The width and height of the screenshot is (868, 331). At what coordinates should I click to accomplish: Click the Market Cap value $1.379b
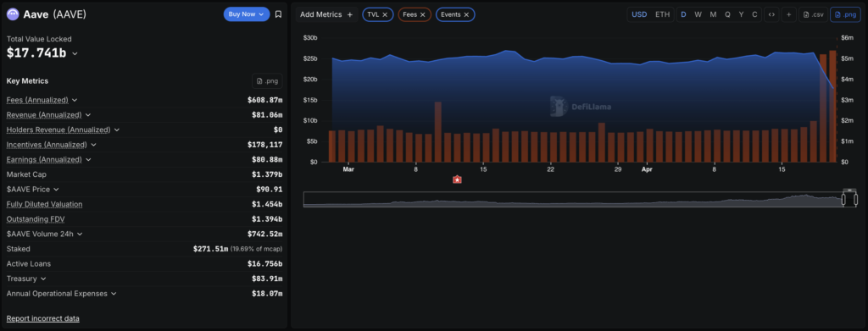(267, 174)
